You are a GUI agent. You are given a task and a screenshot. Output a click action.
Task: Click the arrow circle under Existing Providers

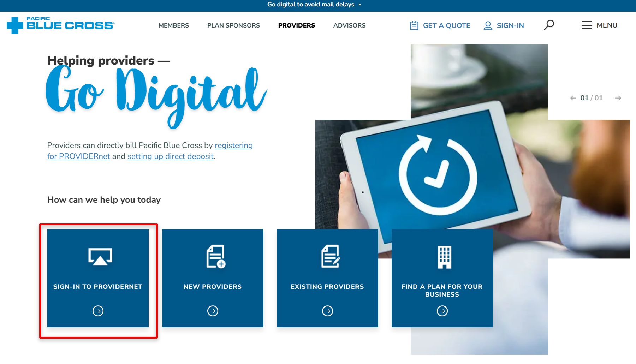328,311
